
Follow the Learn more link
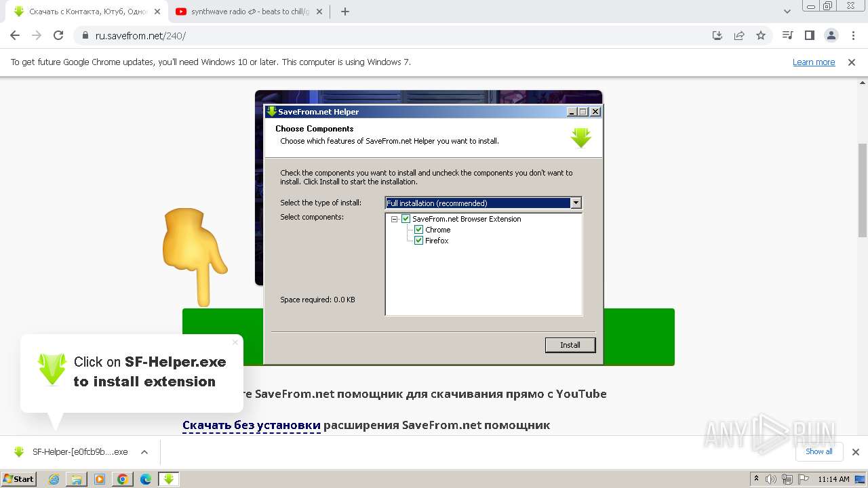[x=814, y=62]
